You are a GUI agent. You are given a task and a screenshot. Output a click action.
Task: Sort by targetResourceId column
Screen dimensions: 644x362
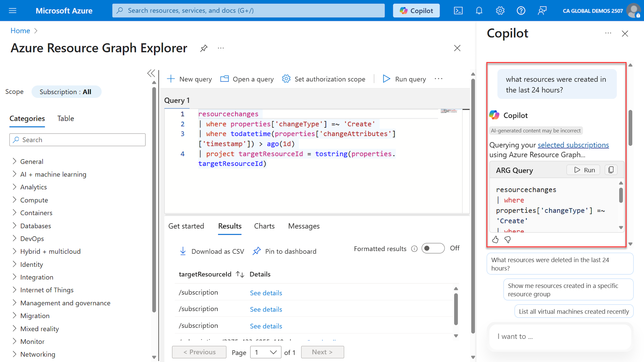tap(240, 274)
